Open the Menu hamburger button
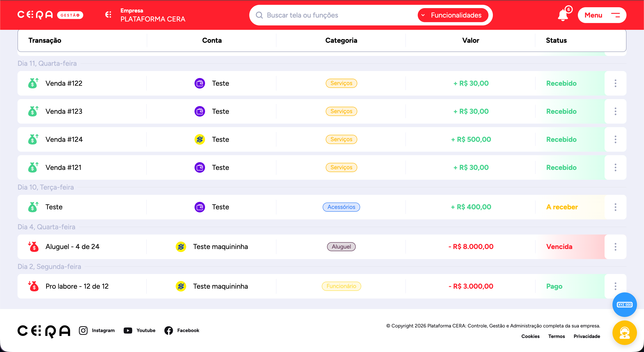Viewport: 644px width, 352px height. tap(602, 15)
